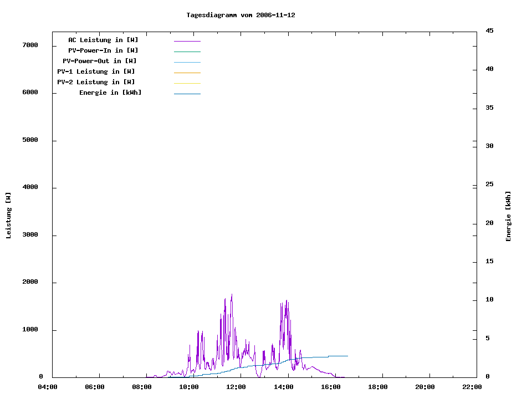
Task: Select the 'PV-Power-In in [W]' legend label
Action: (x=103, y=50)
